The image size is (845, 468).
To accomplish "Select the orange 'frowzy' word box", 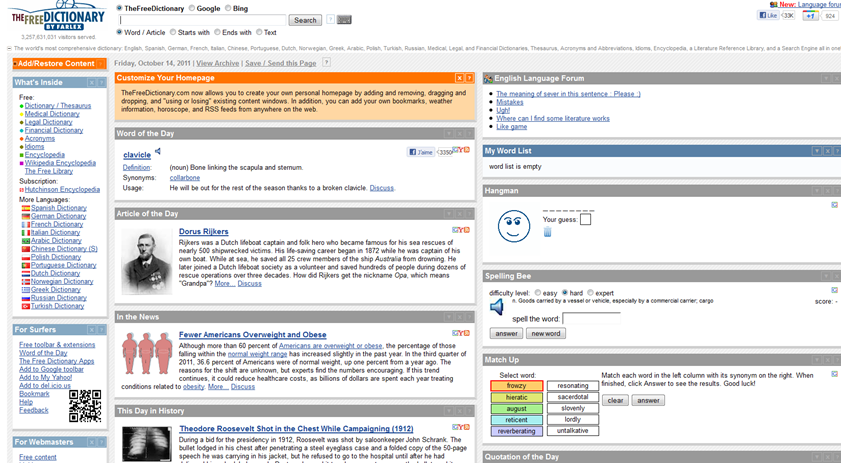I will tap(517, 385).
